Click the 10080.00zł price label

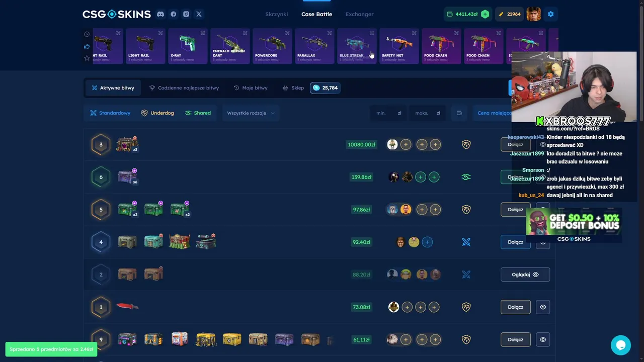click(361, 145)
